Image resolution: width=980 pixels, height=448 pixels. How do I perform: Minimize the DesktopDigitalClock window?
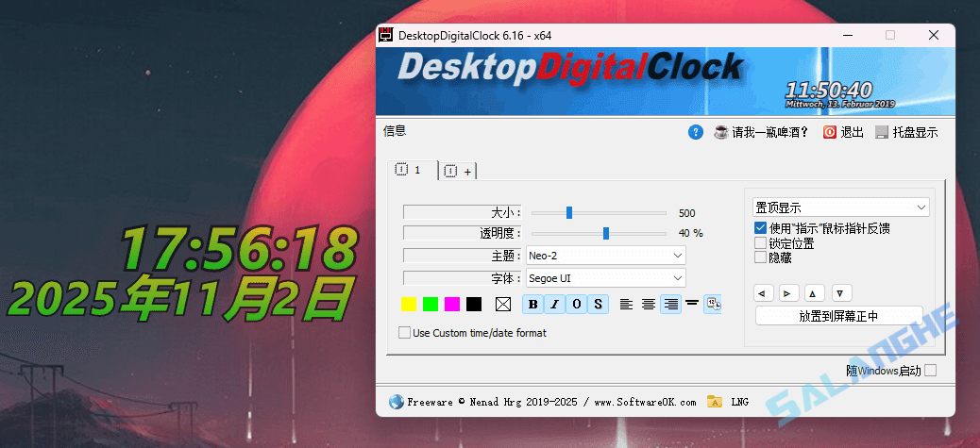(847, 35)
